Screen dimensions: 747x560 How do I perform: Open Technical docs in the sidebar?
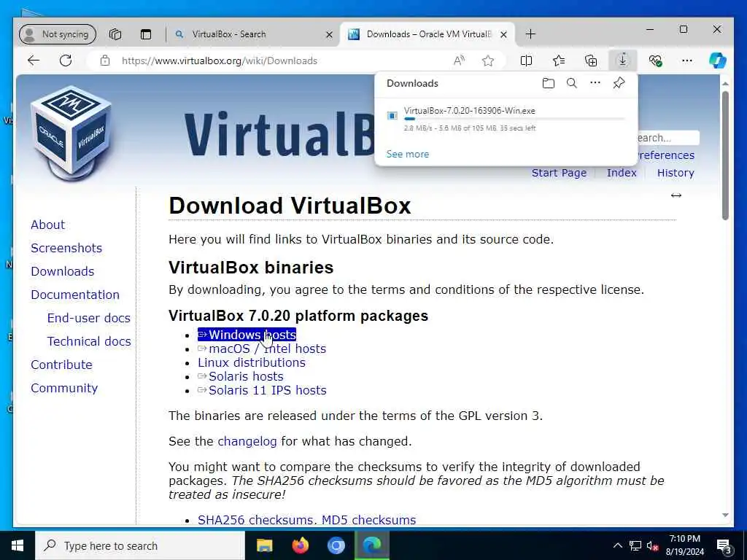point(88,341)
